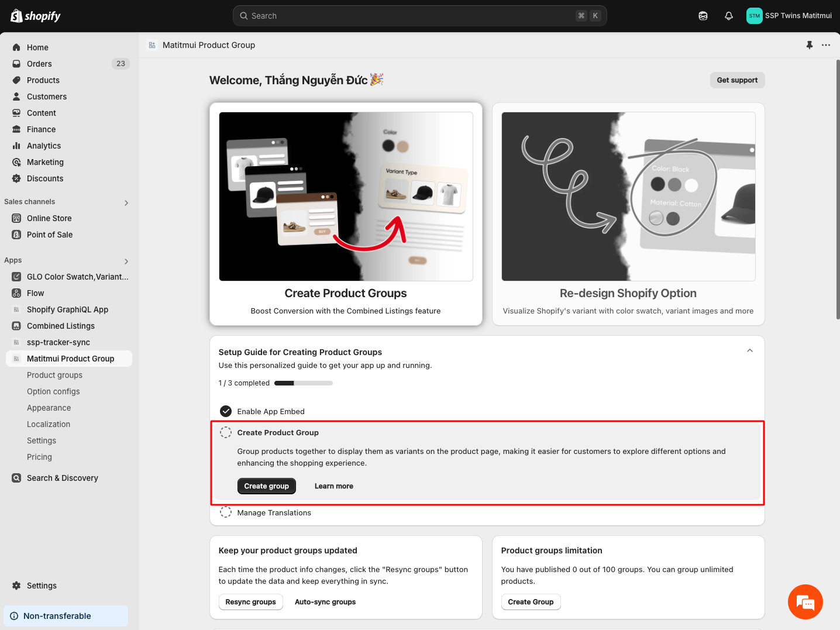Open Option configs submenu item

[x=53, y=391]
